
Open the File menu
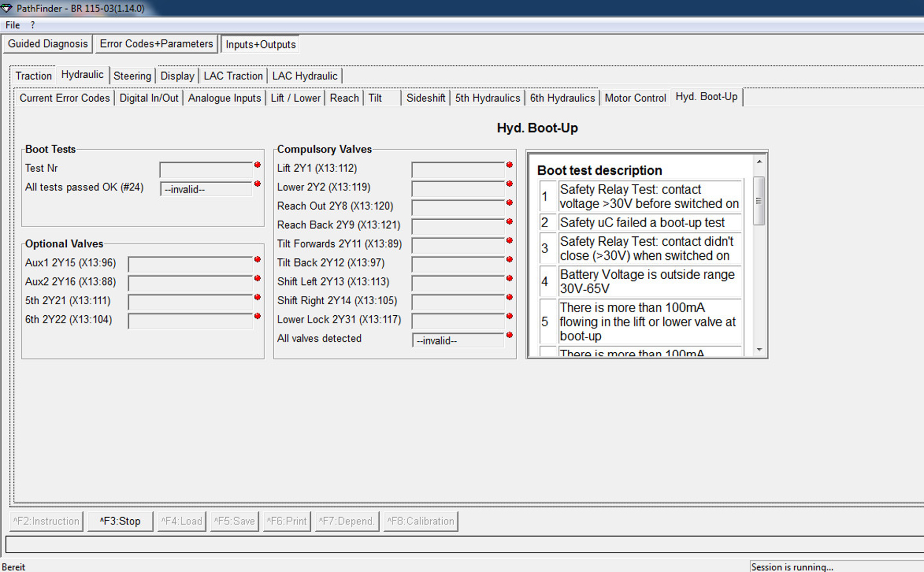[13, 25]
